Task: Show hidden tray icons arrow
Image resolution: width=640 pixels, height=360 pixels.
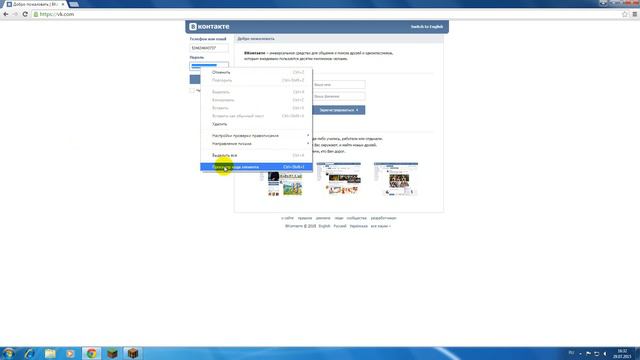Action: click(580, 354)
